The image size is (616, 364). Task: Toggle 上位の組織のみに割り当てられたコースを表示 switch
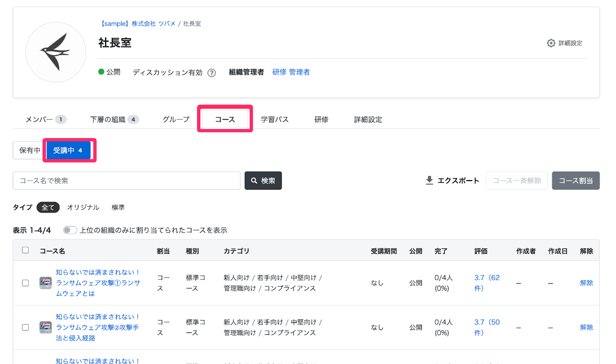click(70, 230)
